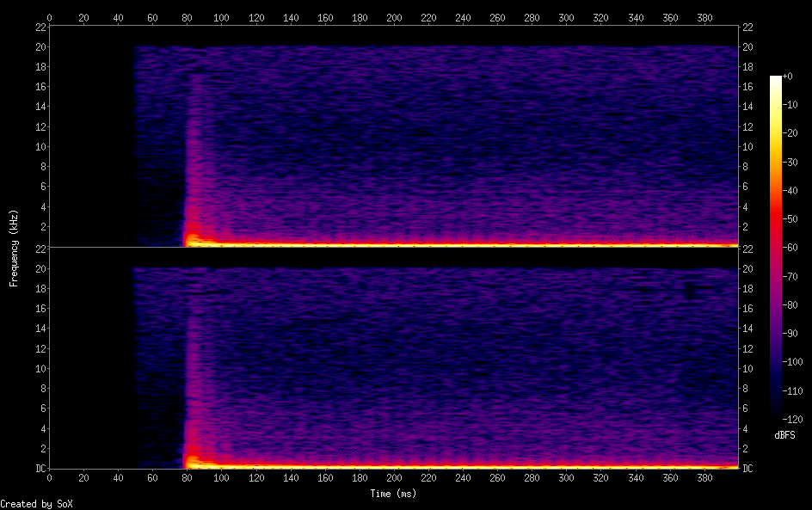
Task: Click "40" on the top time axis
Action: coord(118,17)
